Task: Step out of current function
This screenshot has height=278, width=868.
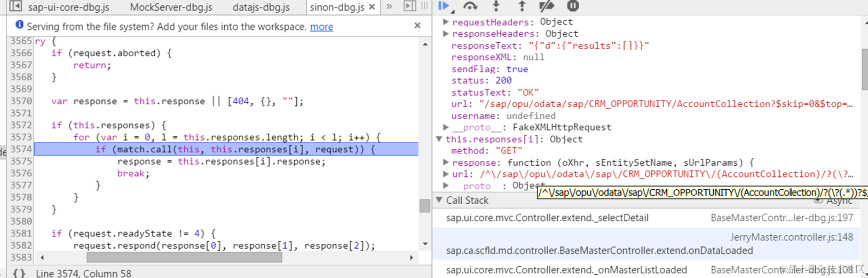Action: click(522, 6)
